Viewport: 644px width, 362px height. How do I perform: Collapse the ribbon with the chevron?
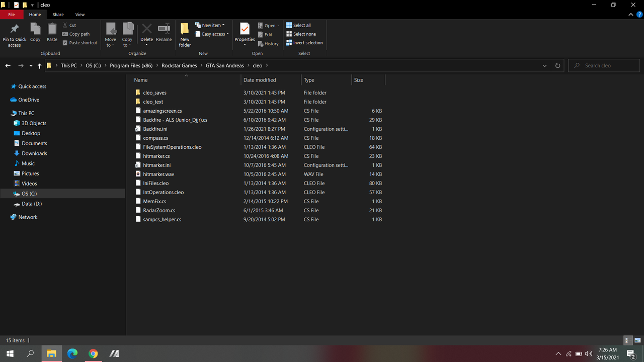coord(631,15)
